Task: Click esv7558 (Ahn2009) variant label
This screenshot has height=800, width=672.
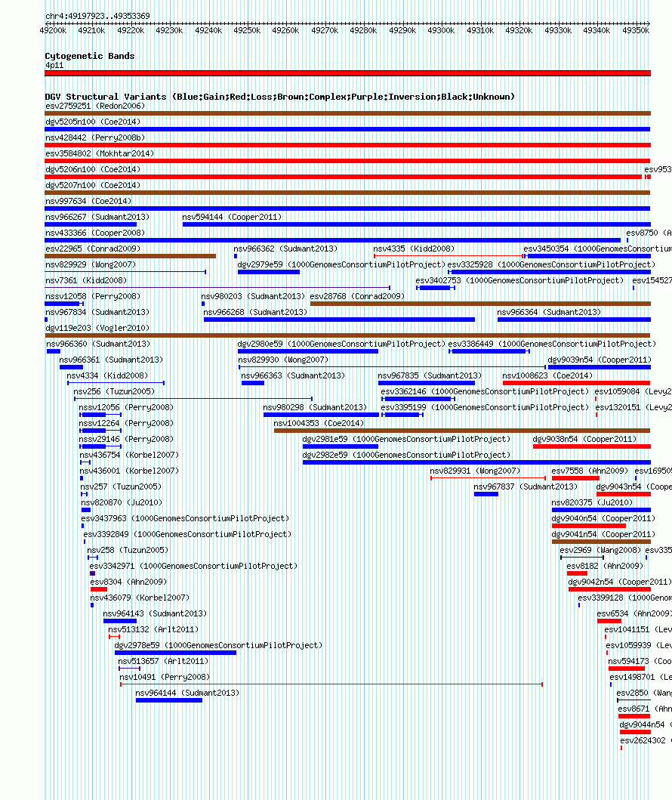Action: [590, 470]
